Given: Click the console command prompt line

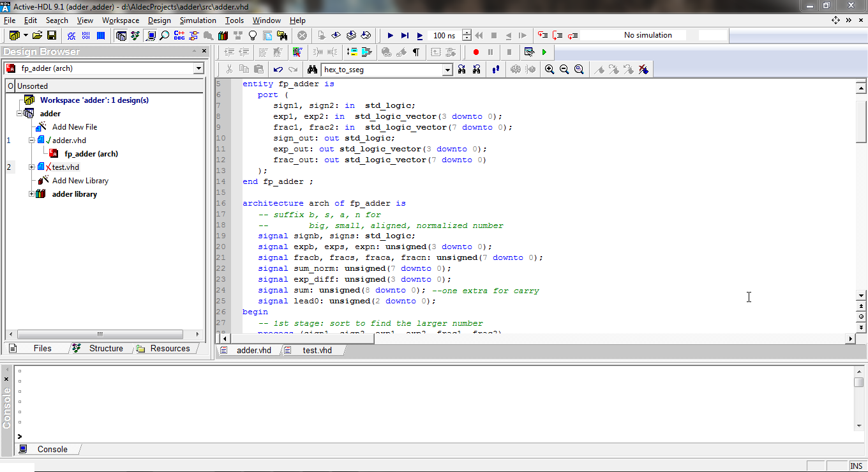Looking at the screenshot, I should tap(434, 436).
